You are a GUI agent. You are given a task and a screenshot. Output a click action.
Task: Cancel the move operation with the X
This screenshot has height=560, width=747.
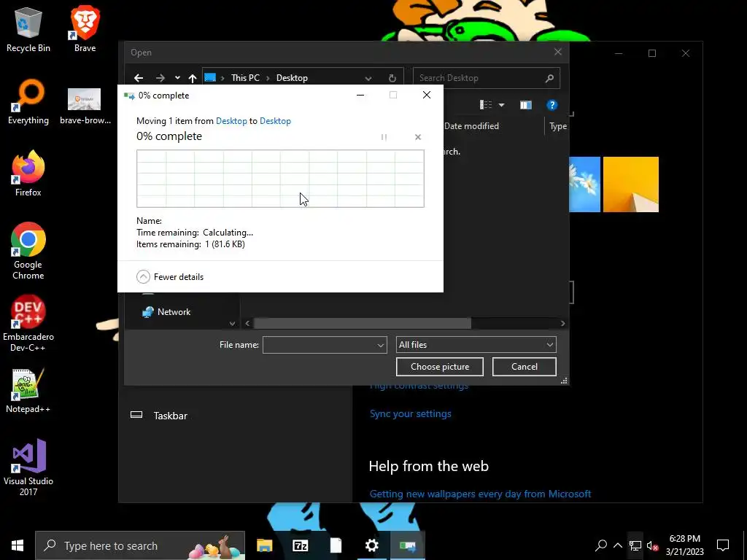418,137
